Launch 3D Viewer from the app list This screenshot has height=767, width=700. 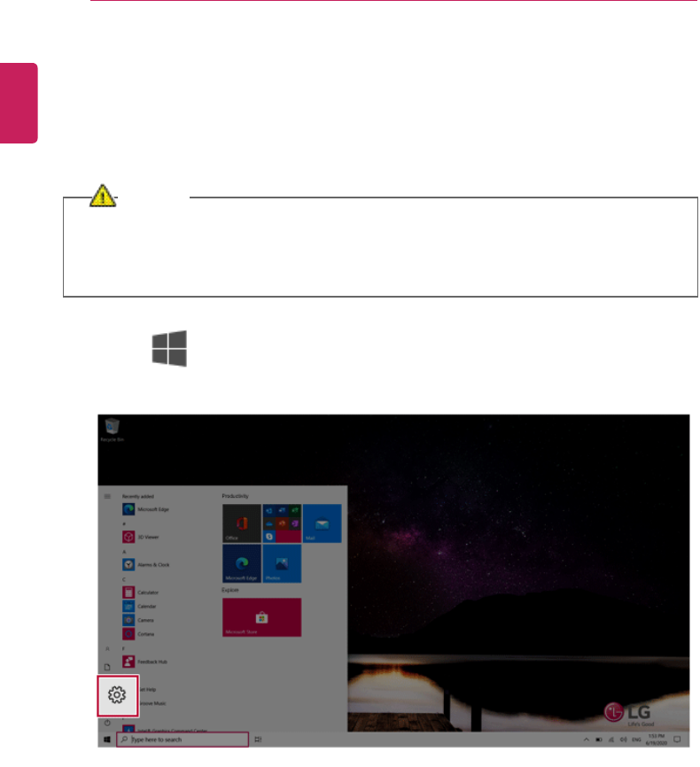click(141, 537)
